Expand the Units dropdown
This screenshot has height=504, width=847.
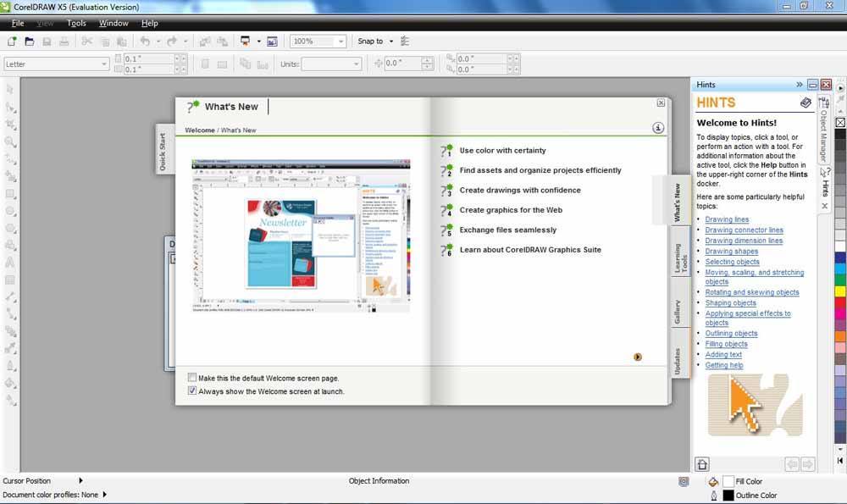(x=356, y=64)
